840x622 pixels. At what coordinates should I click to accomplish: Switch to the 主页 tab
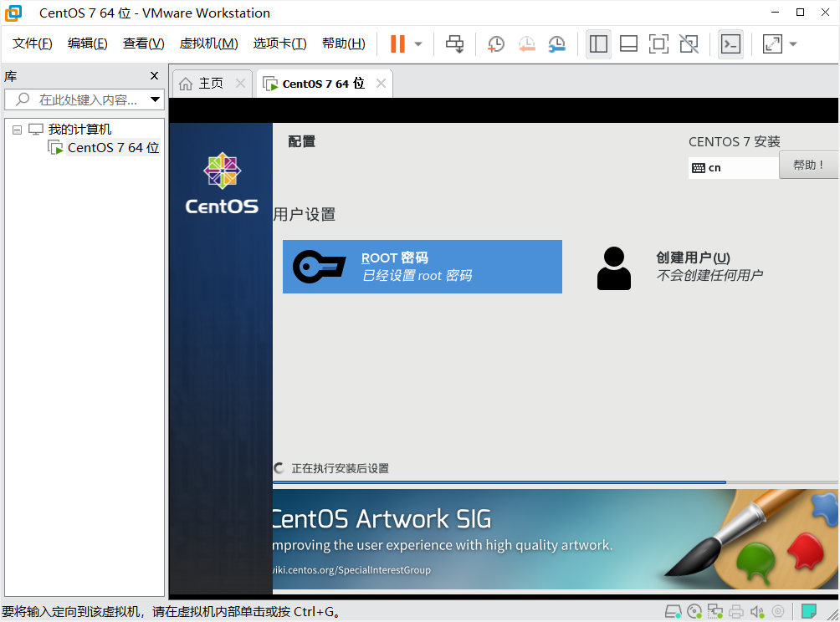point(211,84)
